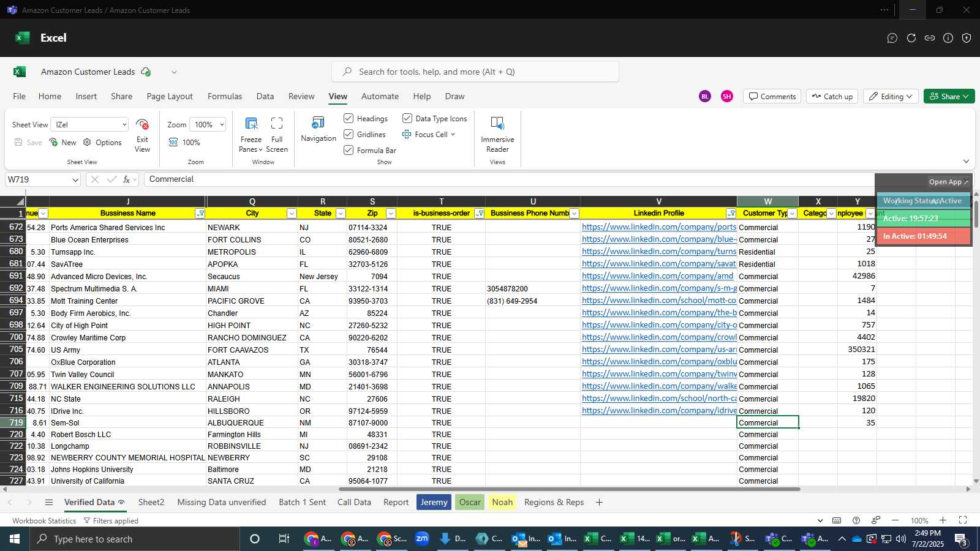Click the Catch up button

(832, 96)
